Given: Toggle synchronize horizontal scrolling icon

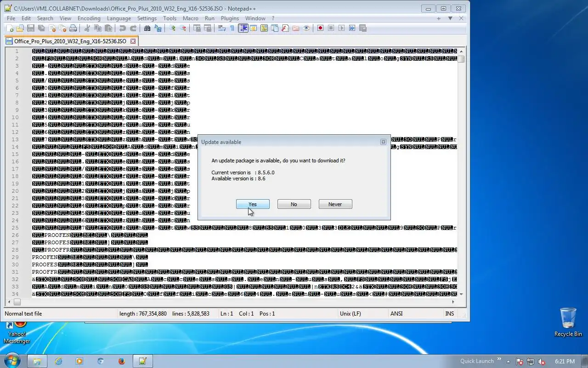Looking at the screenshot, I should click(x=207, y=28).
